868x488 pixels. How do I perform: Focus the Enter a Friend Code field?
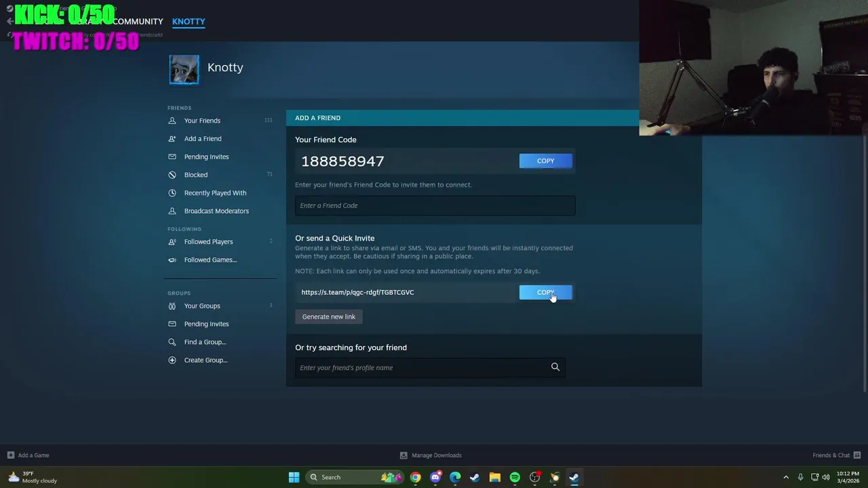click(435, 205)
